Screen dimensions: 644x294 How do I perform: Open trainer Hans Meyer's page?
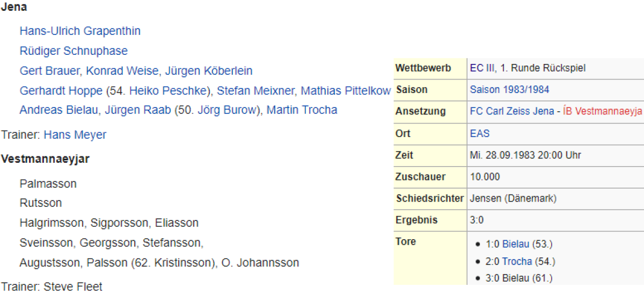75,135
